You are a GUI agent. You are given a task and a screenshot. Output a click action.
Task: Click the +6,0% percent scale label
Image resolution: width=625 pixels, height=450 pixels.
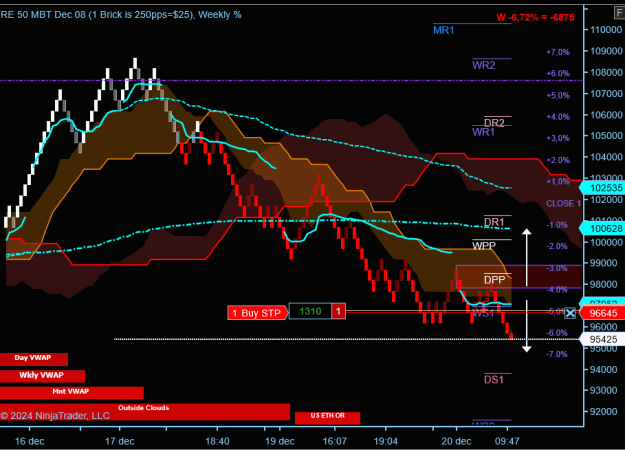pyautogui.click(x=558, y=74)
